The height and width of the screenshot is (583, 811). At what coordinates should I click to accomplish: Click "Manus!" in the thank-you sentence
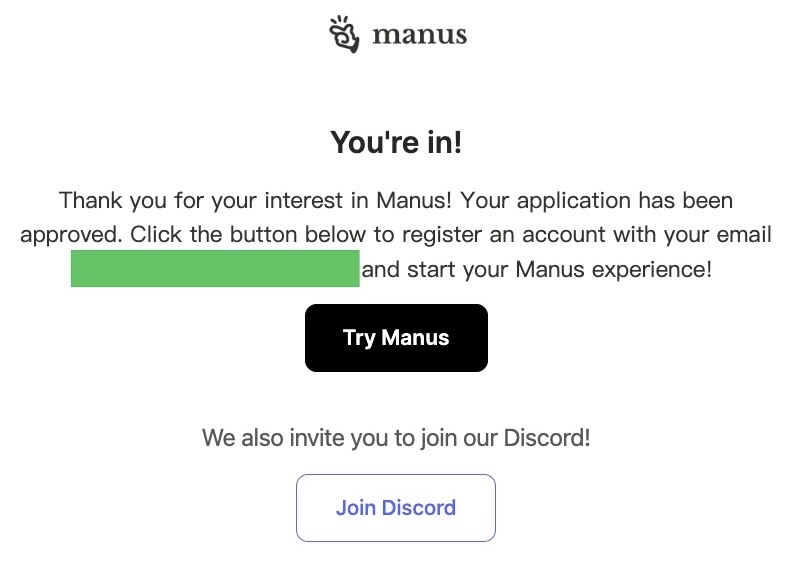click(414, 200)
